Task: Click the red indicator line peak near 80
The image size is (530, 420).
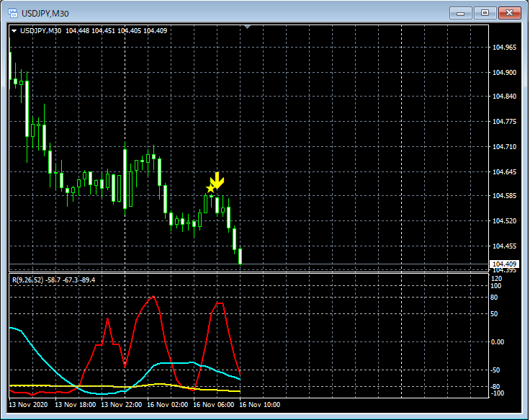Action: [x=153, y=297]
